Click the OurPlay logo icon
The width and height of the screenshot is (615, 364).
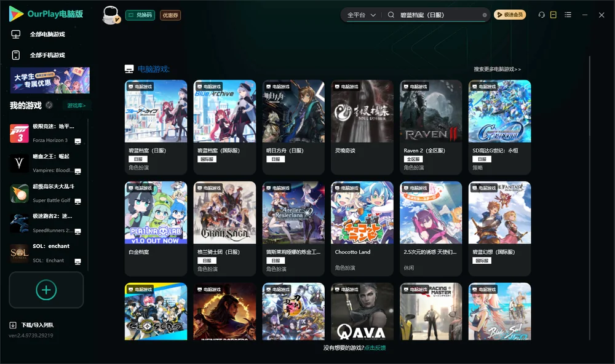(x=16, y=14)
